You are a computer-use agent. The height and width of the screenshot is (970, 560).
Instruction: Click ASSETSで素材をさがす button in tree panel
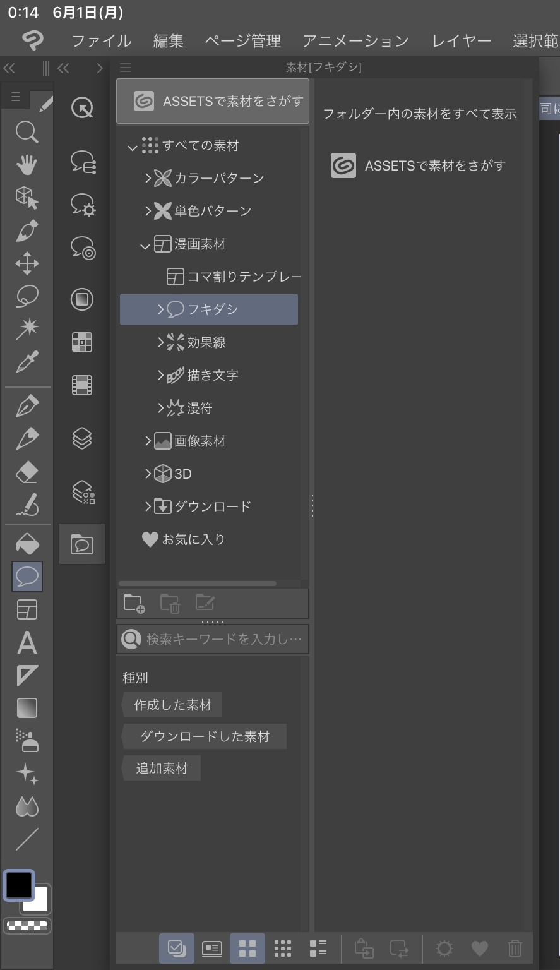[x=213, y=101]
